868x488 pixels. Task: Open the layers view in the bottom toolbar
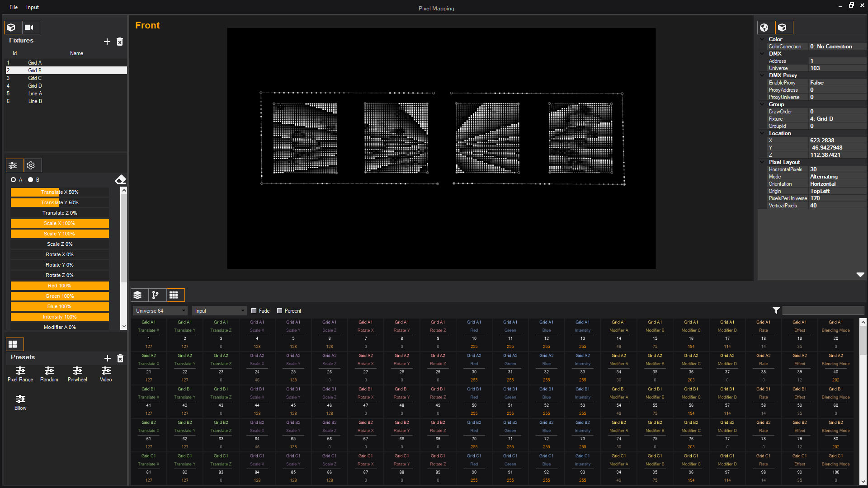coord(139,295)
